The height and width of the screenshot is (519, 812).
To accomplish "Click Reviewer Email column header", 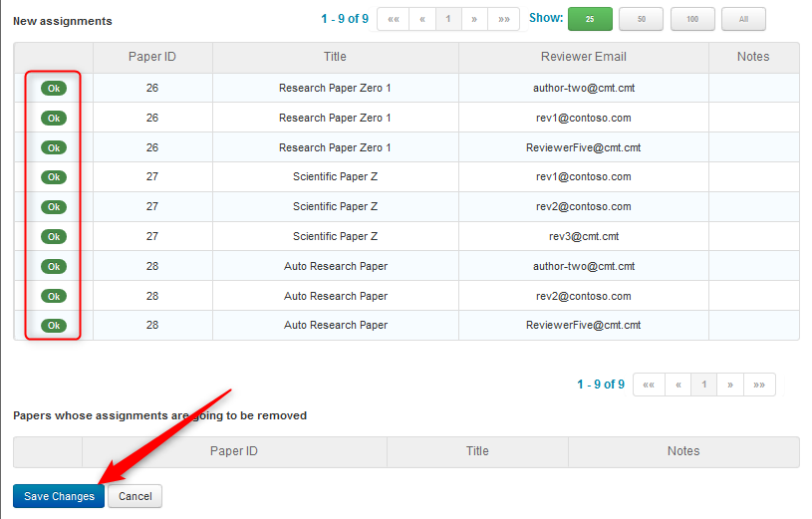I will tap(584, 57).
